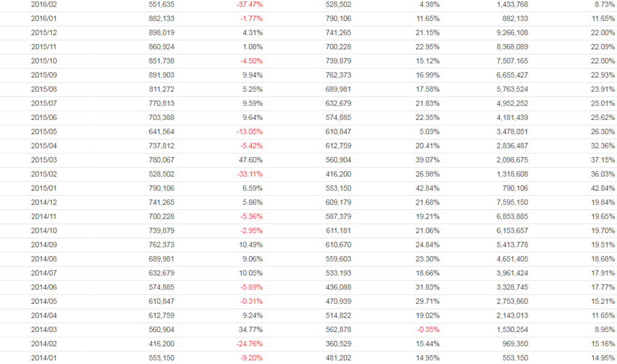Viewport: 617px width, 364px height.
Task: Select the -13.05% red value
Action: [x=249, y=131]
